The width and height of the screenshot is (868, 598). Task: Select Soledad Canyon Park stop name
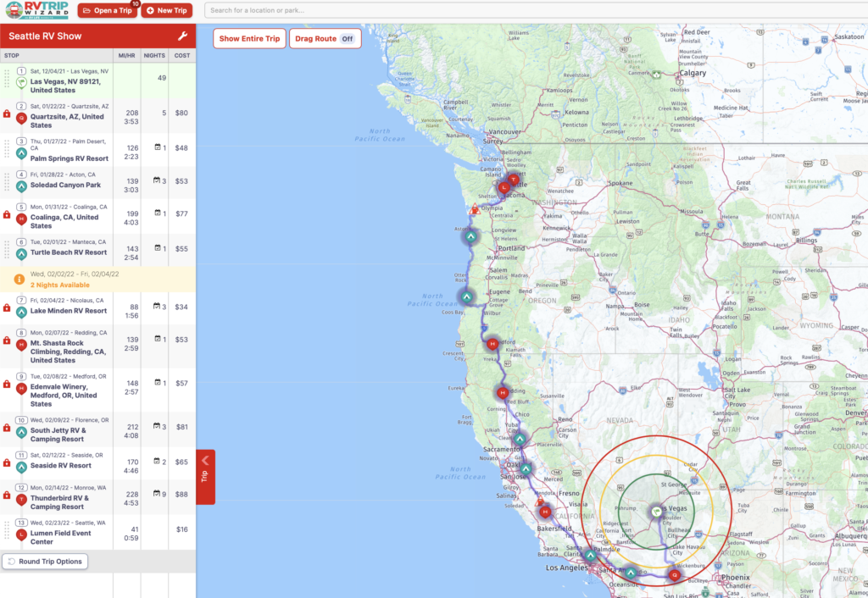tap(65, 185)
